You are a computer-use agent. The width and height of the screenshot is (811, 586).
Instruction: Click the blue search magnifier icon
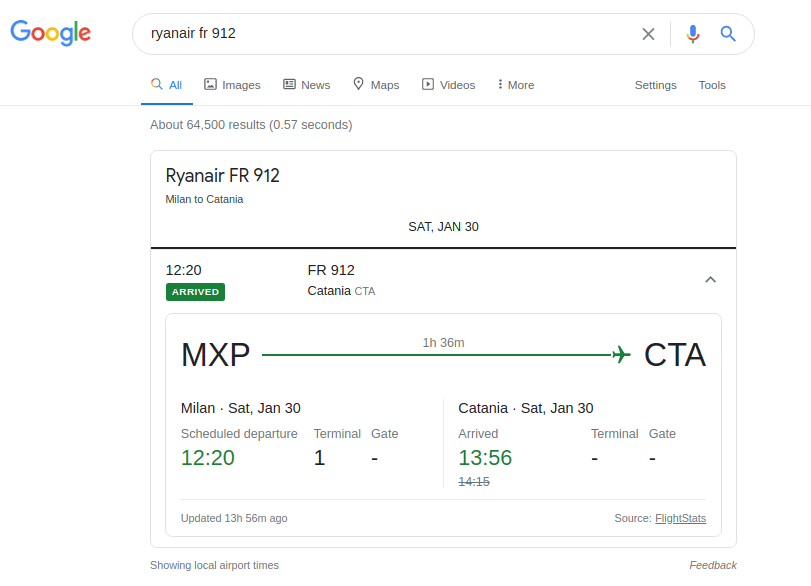pos(728,34)
